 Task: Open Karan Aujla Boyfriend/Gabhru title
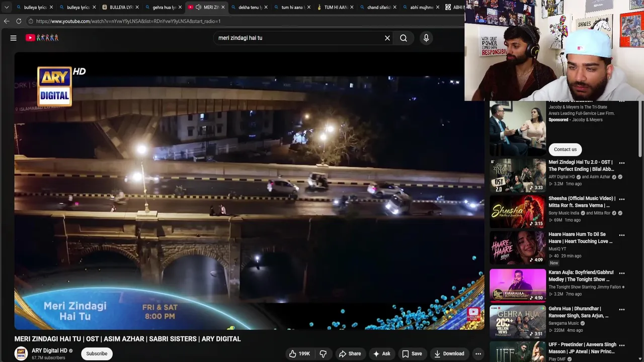tap(581, 276)
